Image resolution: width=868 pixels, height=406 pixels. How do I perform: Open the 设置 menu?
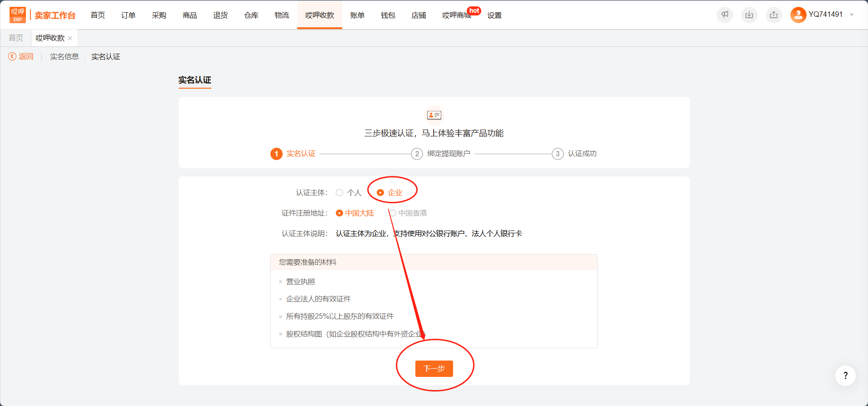point(494,15)
